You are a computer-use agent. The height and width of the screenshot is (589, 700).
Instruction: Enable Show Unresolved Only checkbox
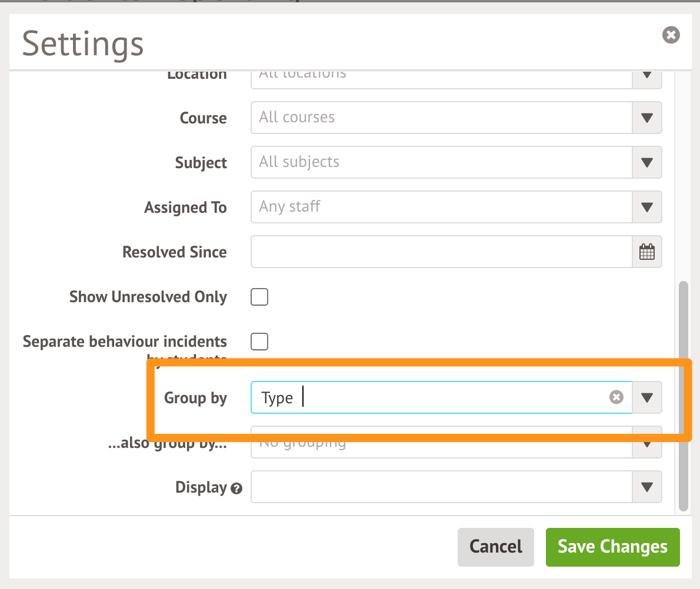coord(259,297)
